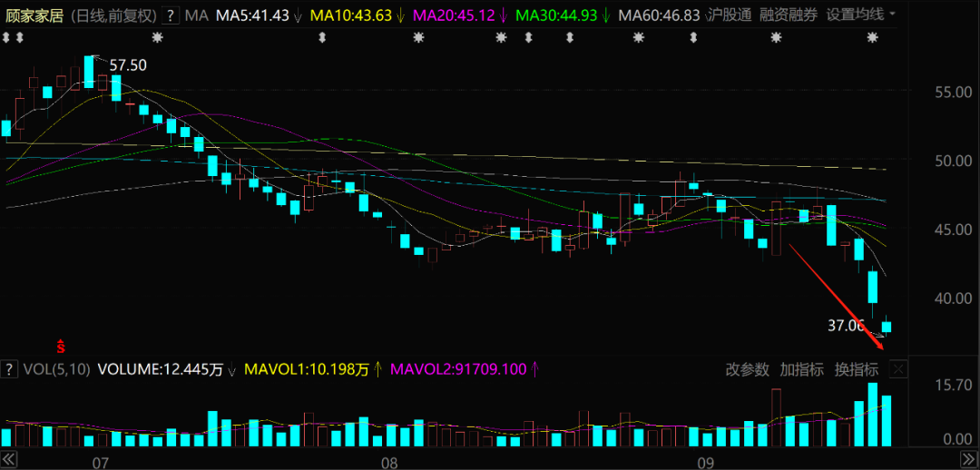Select the MA indicator label
The height and width of the screenshot is (470, 980).
click(x=197, y=15)
